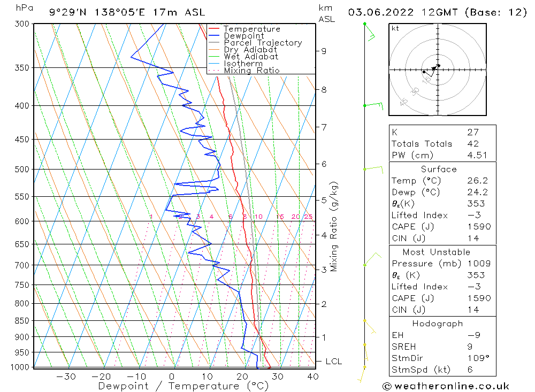Click the PW (cm) value 4.51
Screen dimensions: 535x392
click(477, 155)
